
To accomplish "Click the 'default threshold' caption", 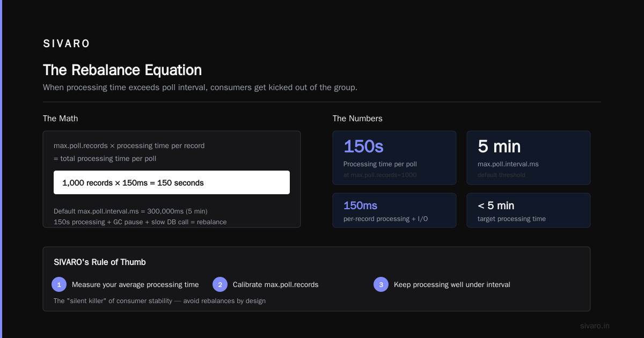I will tap(501, 175).
